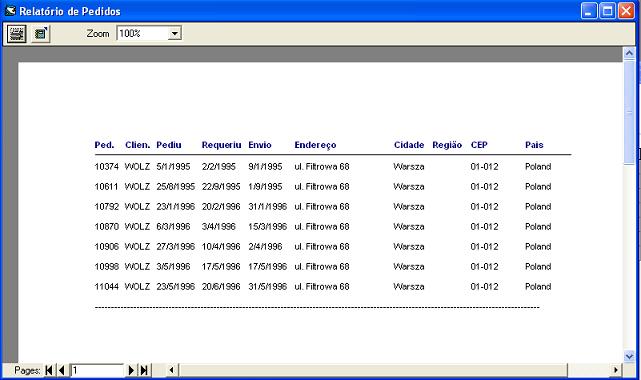Image resolution: width=641 pixels, height=380 pixels.
Task: Click Poland in order 10906 row
Action: tap(538, 247)
